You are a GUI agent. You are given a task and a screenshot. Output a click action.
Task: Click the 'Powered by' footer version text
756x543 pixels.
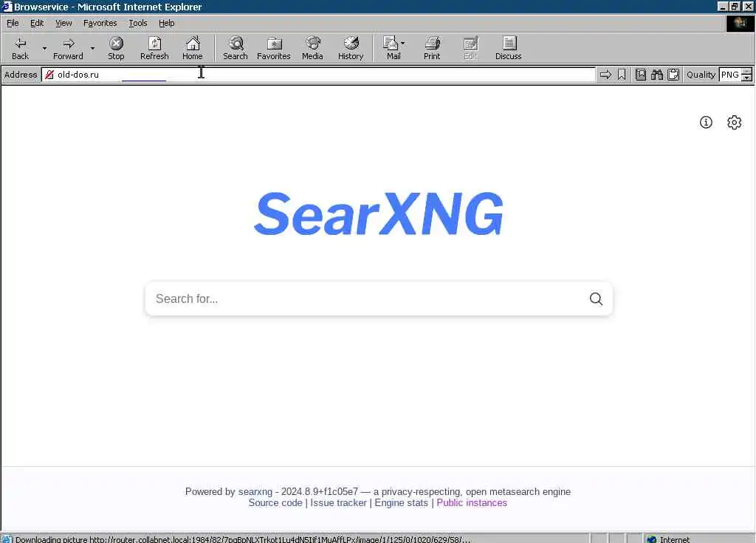[377, 491]
